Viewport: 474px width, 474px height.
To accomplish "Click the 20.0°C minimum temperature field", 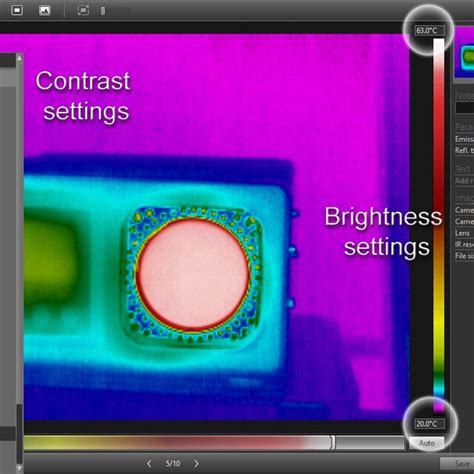I will (430, 424).
